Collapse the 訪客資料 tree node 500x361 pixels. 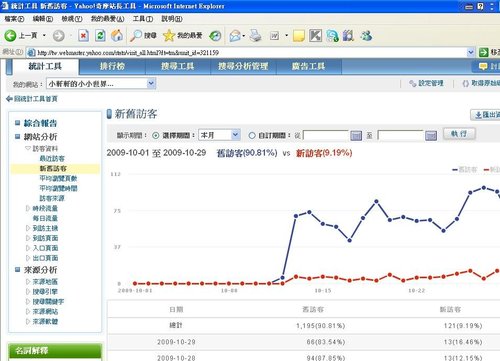[x=28, y=148]
